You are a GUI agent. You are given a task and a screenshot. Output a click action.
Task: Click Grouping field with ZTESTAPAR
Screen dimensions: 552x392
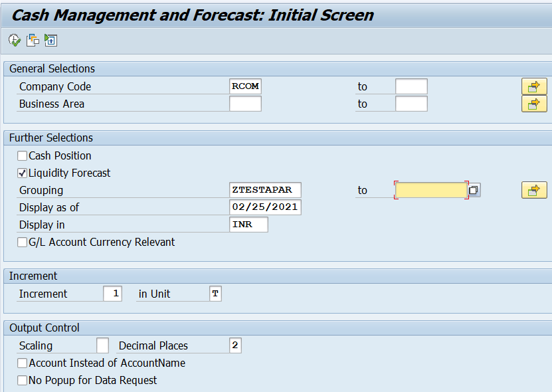pos(265,190)
